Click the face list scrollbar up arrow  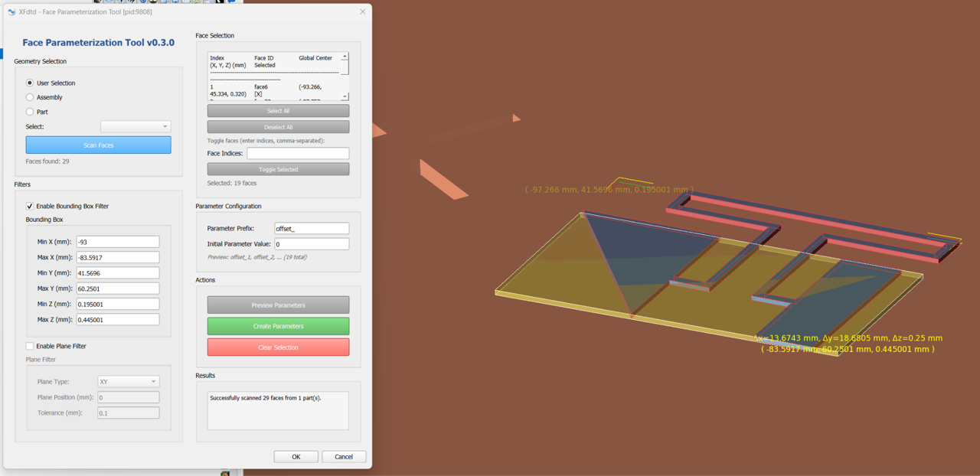(x=345, y=57)
